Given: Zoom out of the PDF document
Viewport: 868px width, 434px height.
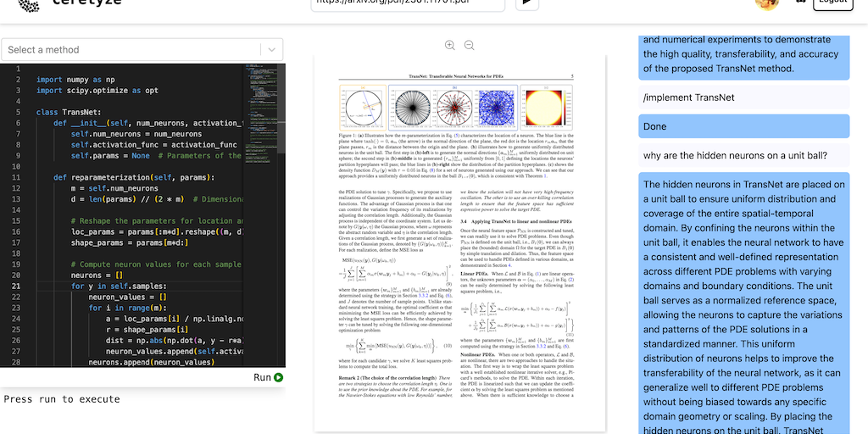Looking at the screenshot, I should pyautogui.click(x=469, y=45).
